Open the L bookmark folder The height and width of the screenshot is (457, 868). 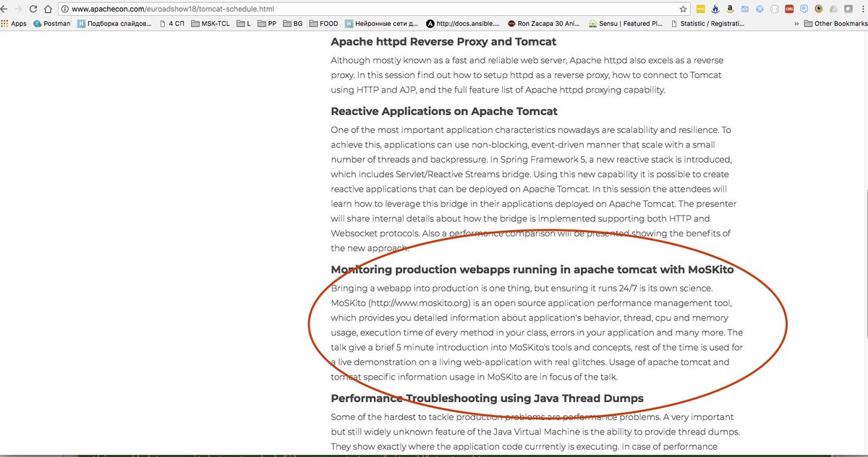click(x=243, y=23)
